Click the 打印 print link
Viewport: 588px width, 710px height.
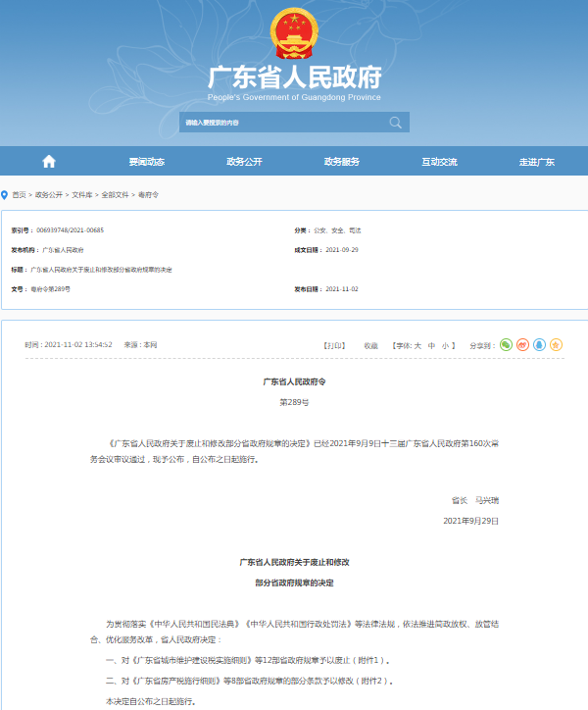tap(335, 345)
